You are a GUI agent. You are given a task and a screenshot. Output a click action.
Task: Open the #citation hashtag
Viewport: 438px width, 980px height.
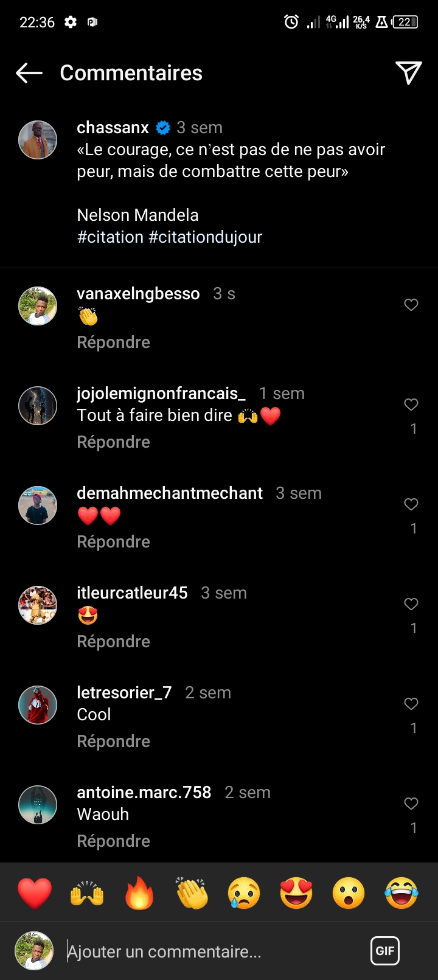[x=110, y=237]
